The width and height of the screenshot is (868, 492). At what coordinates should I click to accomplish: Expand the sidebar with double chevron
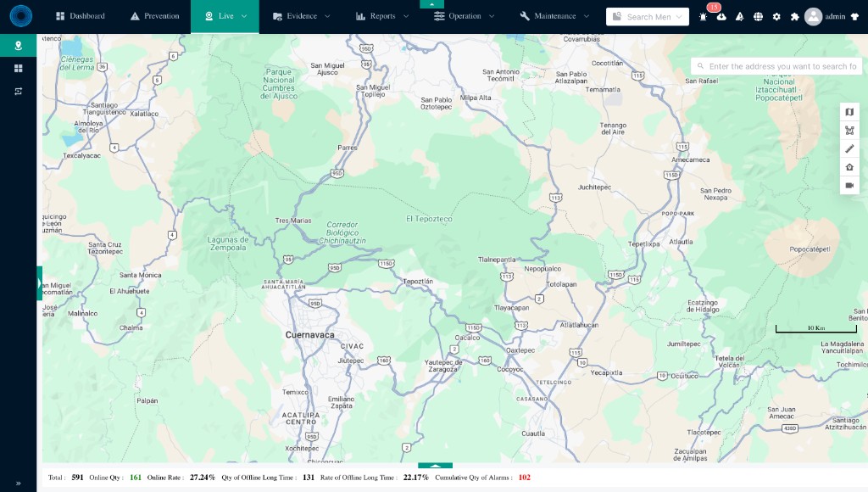pyautogui.click(x=19, y=484)
